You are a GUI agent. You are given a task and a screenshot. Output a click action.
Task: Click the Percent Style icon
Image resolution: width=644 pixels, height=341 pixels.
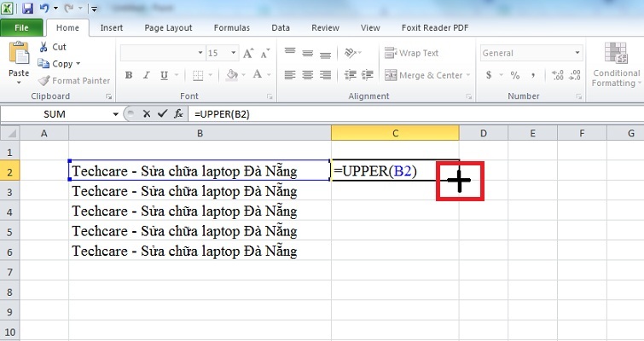[515, 75]
